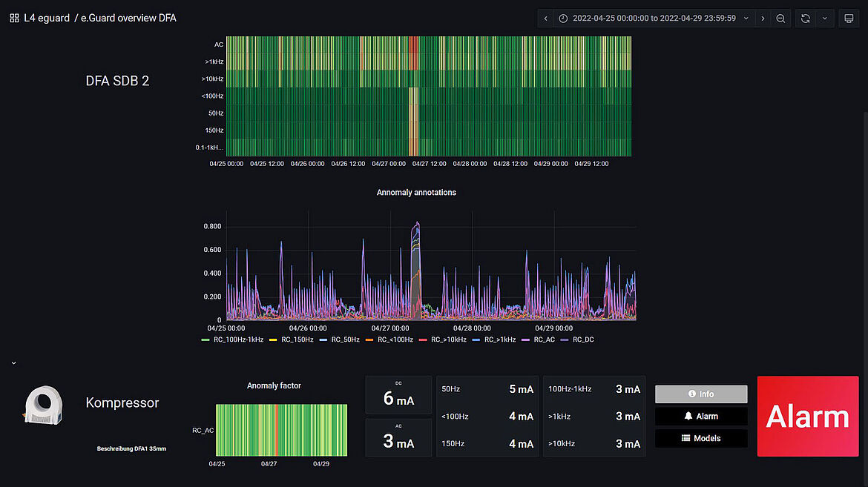868x487 pixels.
Task: Shift time range backward with left arrow
Action: pos(546,19)
